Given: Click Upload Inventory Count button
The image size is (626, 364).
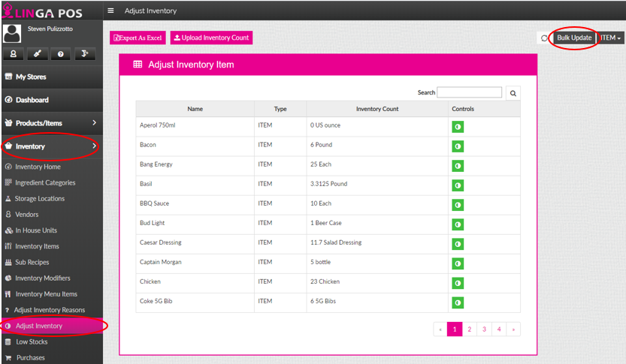Looking at the screenshot, I should coord(211,38).
